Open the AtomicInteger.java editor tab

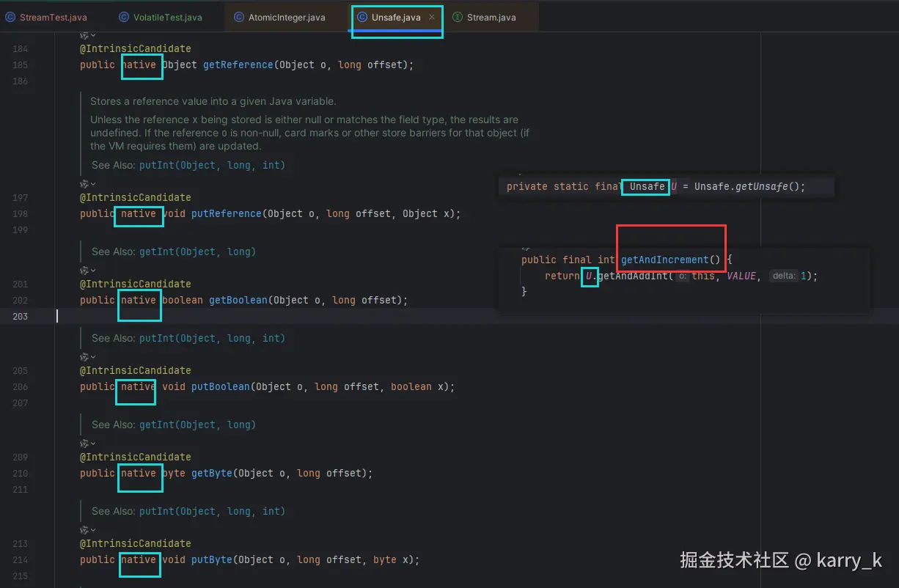pyautogui.click(x=286, y=18)
